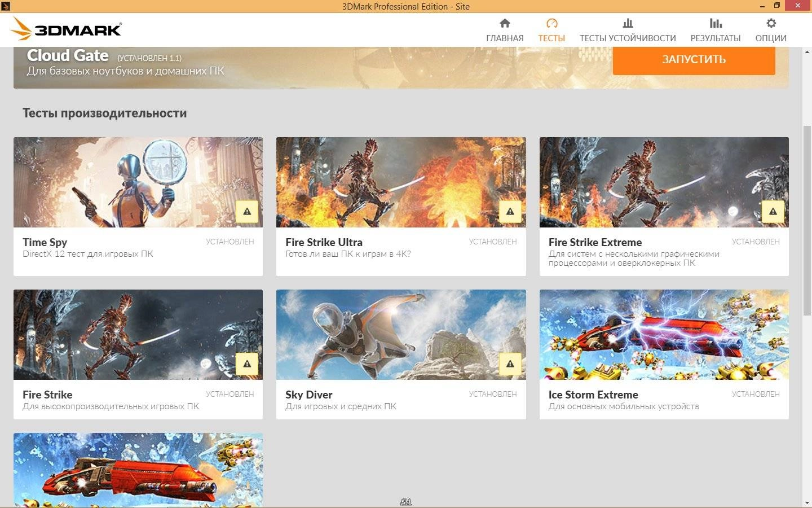Click warning icon on Fire Strike Extreme card
This screenshot has height=508, width=812.
click(x=773, y=212)
